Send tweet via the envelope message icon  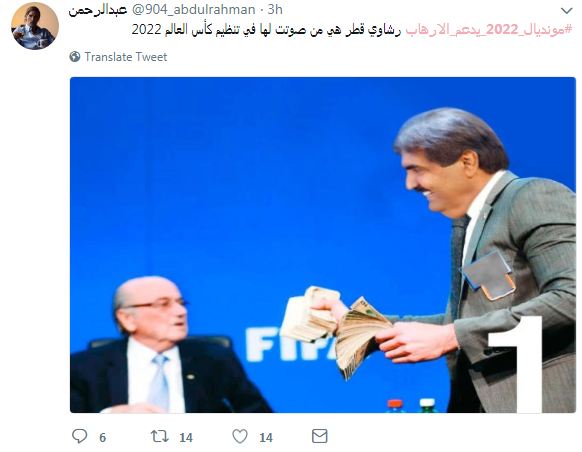(x=320, y=436)
